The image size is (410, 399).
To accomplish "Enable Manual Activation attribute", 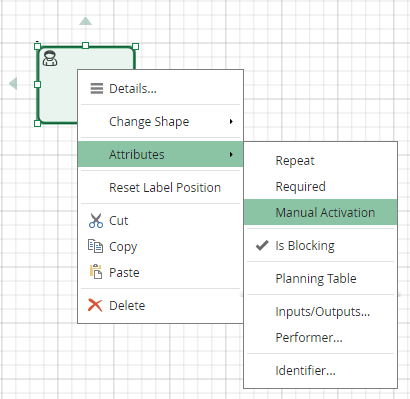I will point(321,212).
